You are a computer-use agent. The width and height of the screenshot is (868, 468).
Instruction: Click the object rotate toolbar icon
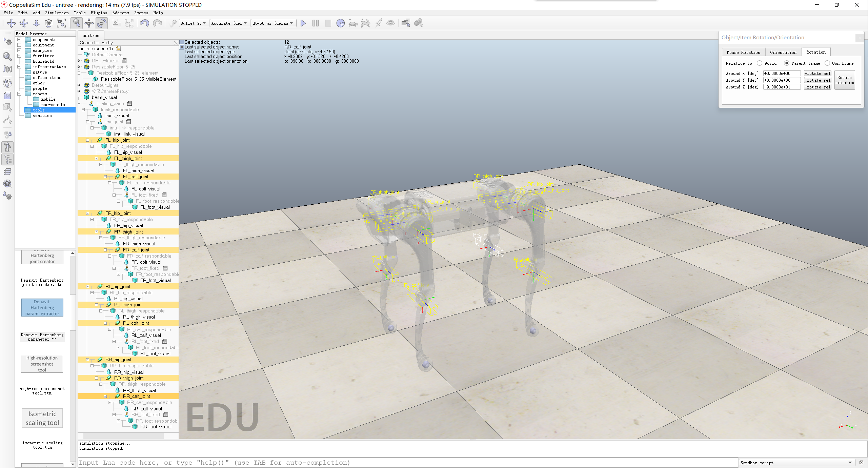102,23
